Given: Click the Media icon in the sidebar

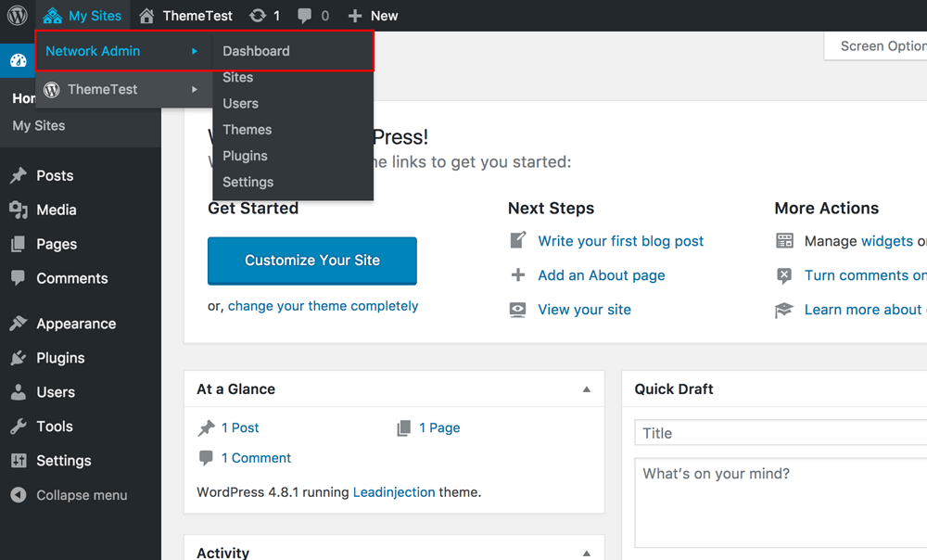Looking at the screenshot, I should [19, 210].
